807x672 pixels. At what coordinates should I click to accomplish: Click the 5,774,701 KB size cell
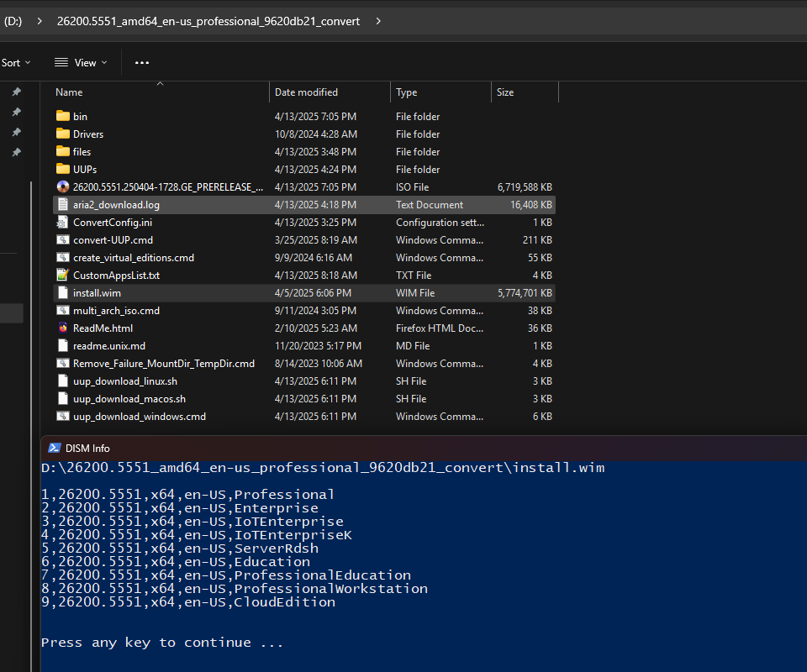pyautogui.click(x=525, y=293)
